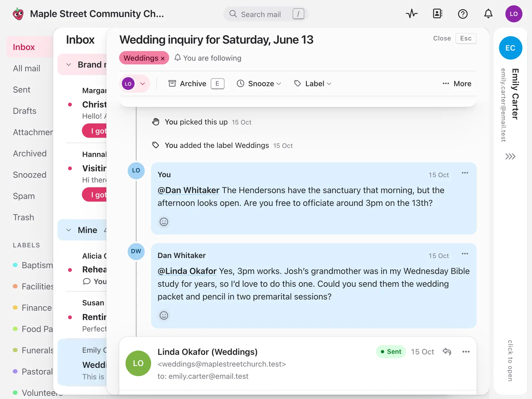Click the reply arrow on Linda Okafor's email
This screenshot has height=399, width=532.
(x=447, y=351)
